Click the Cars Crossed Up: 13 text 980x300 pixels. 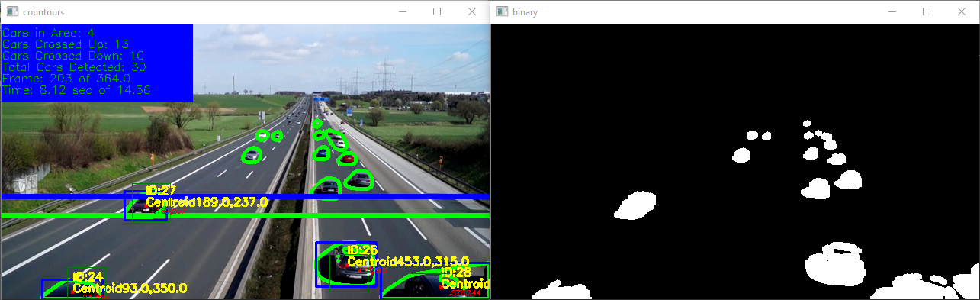[66, 44]
